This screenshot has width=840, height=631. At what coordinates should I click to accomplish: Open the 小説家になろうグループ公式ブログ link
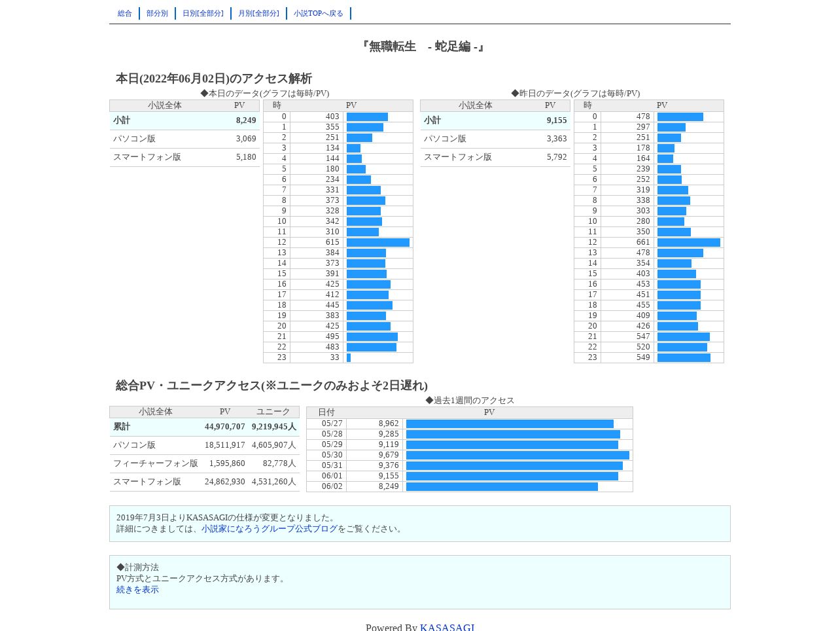[270, 529]
